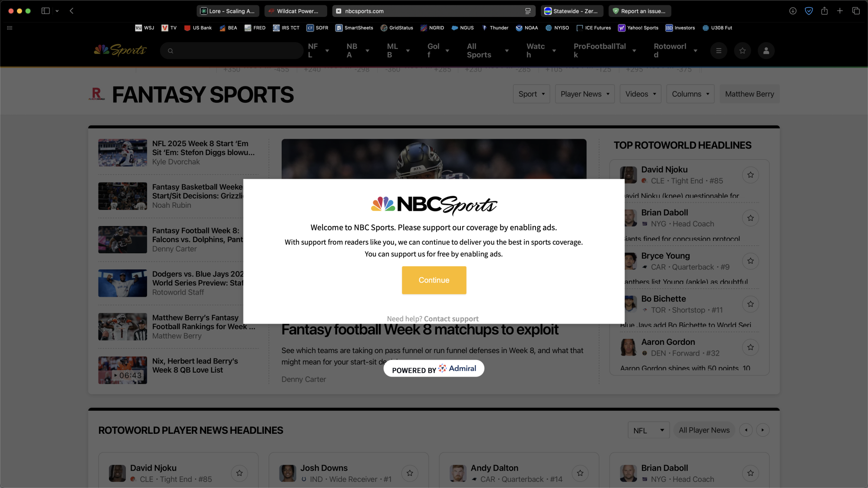The width and height of the screenshot is (868, 488).
Task: Toggle favorite star for Bryce Young
Action: pos(750,261)
